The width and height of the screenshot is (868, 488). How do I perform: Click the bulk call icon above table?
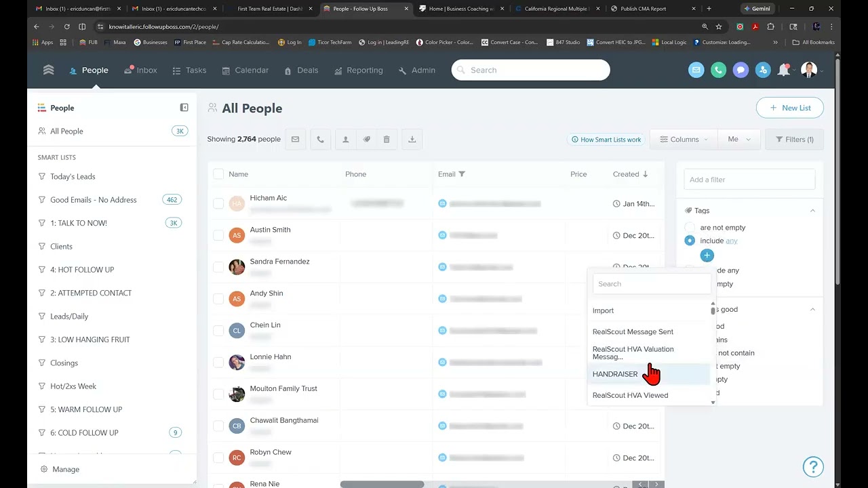pos(320,140)
